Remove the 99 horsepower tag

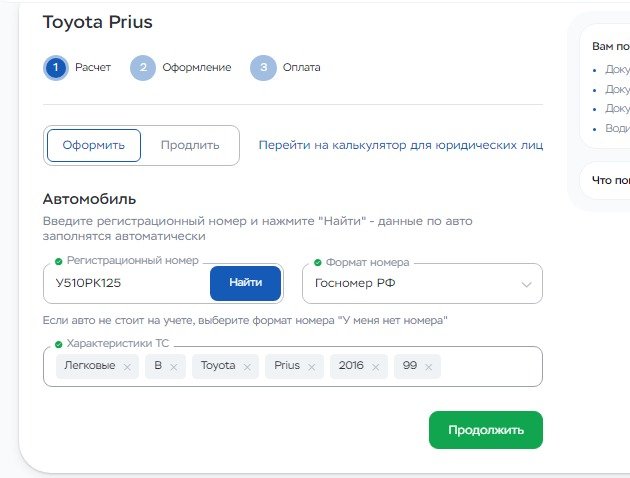coord(428,367)
